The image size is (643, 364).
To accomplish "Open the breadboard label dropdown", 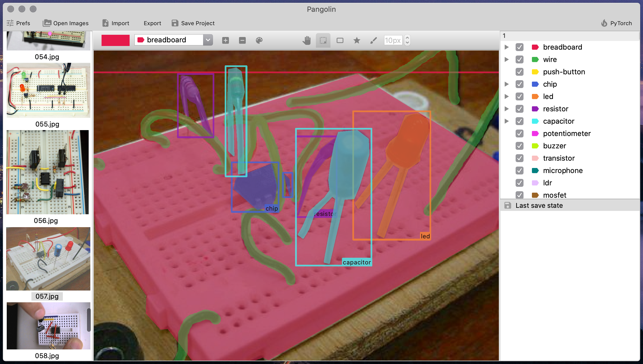I will click(x=208, y=40).
